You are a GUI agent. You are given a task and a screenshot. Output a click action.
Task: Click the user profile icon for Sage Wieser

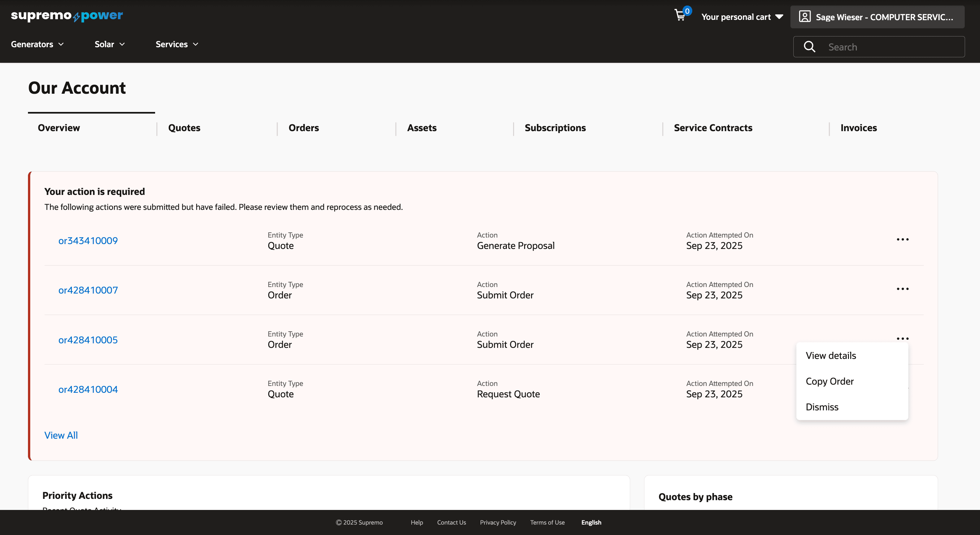pyautogui.click(x=805, y=17)
